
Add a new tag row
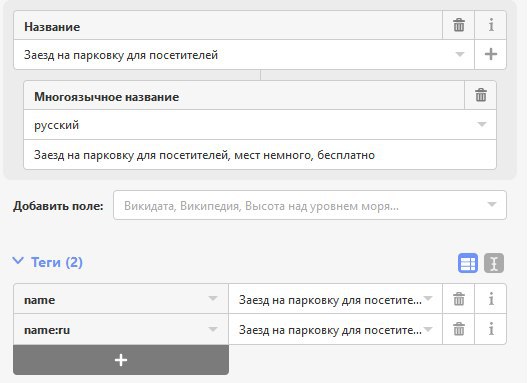pyautogui.click(x=121, y=360)
